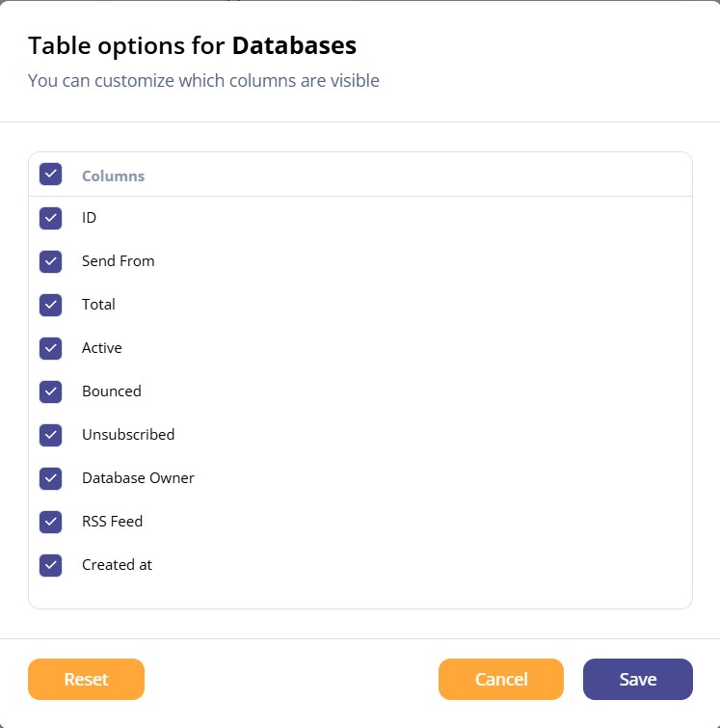Click the RSS Feed label
This screenshot has height=728, width=720.
pos(113,522)
